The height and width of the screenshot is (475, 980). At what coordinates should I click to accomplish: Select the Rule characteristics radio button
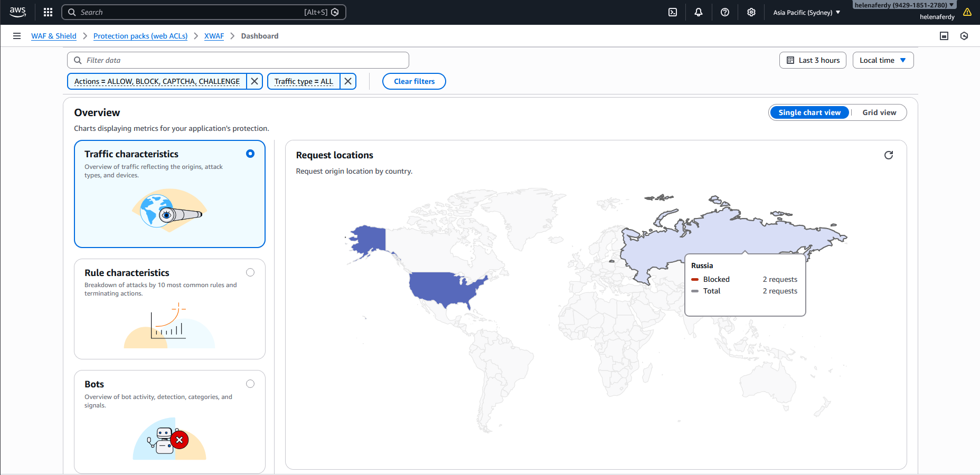pyautogui.click(x=250, y=272)
